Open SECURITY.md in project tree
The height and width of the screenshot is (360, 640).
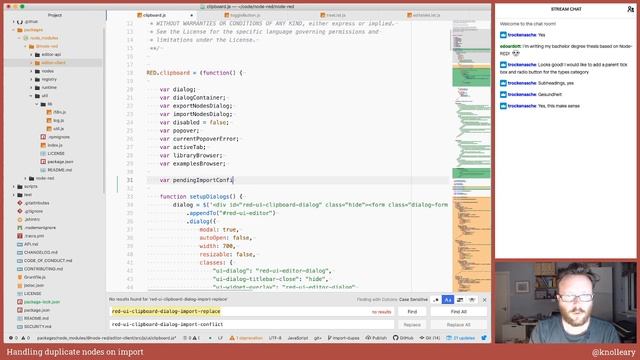[37, 327]
